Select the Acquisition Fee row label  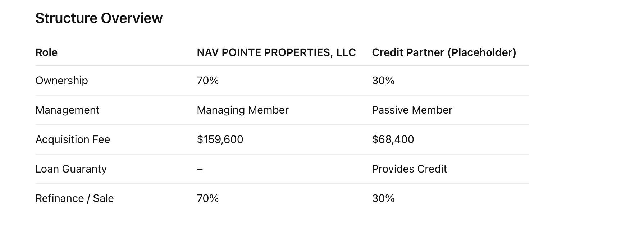[73, 139]
